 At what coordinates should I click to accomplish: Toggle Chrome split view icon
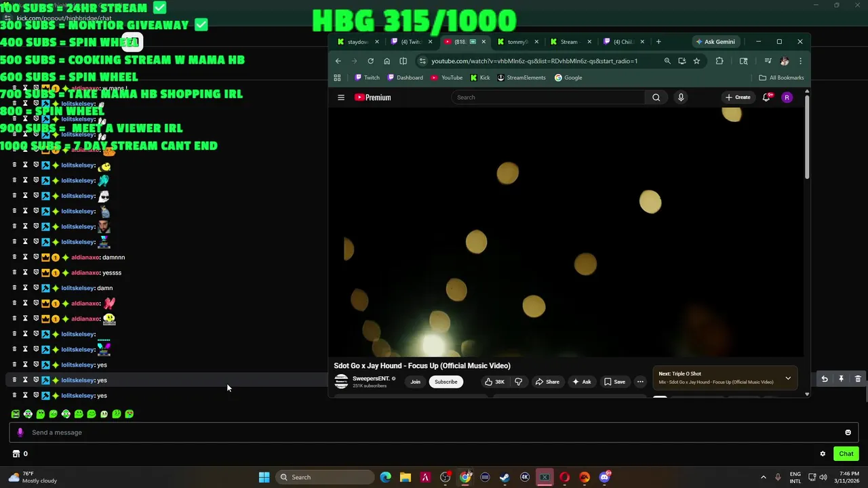point(403,61)
